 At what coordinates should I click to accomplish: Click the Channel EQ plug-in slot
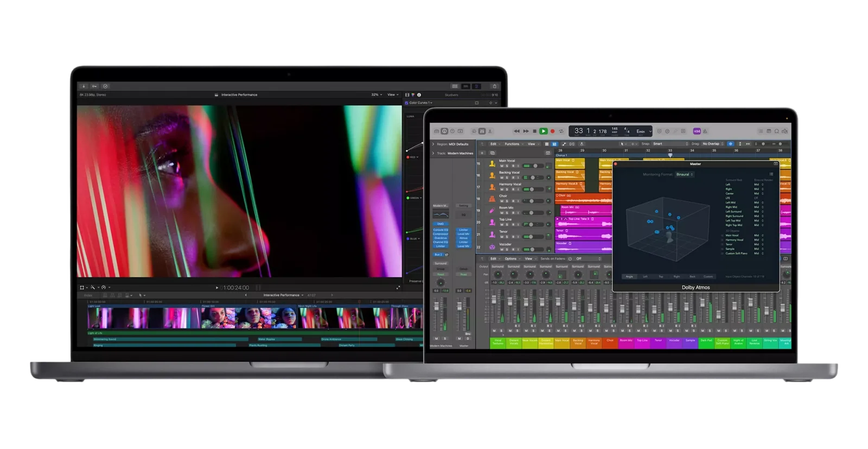point(441,242)
